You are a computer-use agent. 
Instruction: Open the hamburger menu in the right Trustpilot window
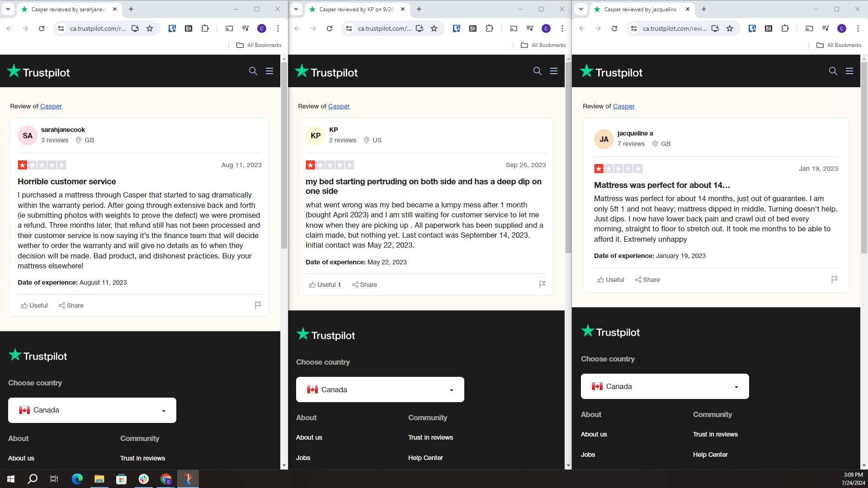click(849, 71)
